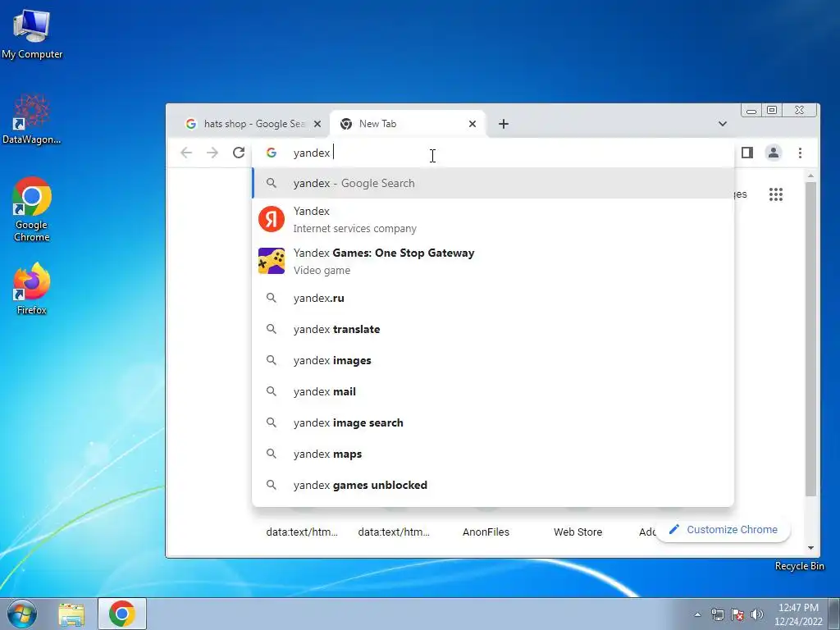
Task: Open Google Chrome desktop shortcut
Action: (x=32, y=209)
